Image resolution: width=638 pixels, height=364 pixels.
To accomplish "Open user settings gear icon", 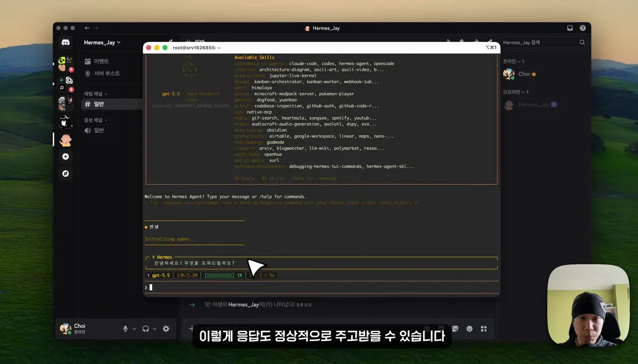I will [166, 329].
